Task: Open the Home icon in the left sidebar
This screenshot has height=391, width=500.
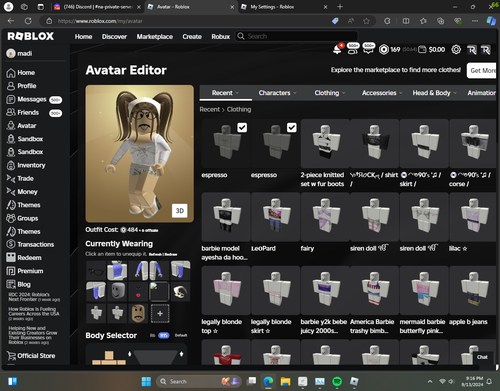Action: click(11, 73)
